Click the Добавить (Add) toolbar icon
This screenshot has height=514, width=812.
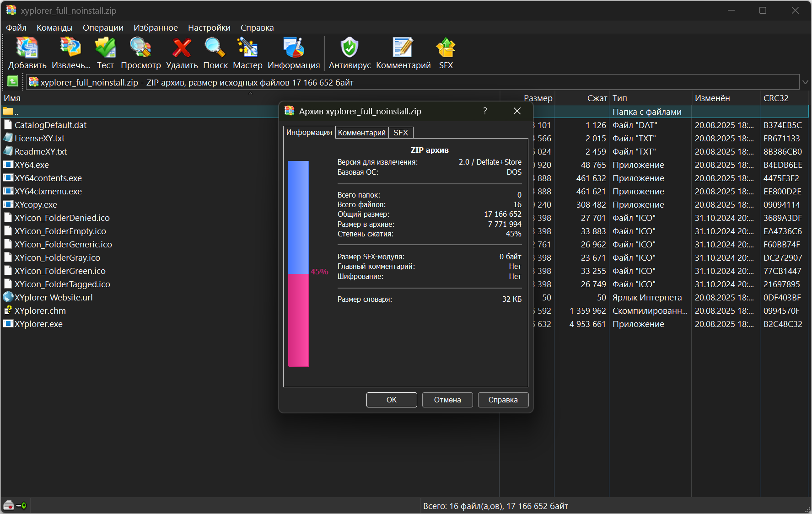pyautogui.click(x=27, y=48)
